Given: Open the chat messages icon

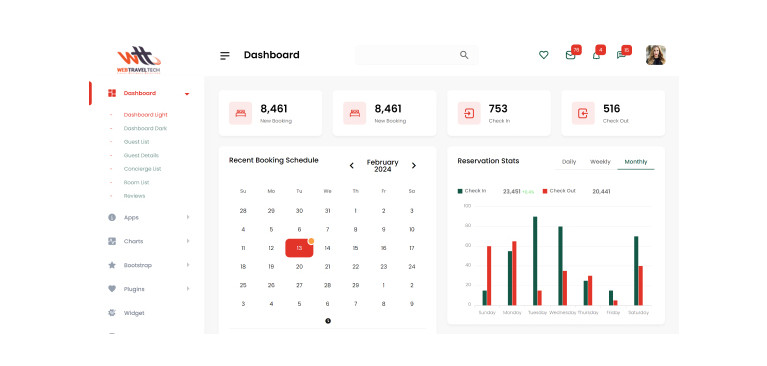Looking at the screenshot, I should [x=621, y=55].
